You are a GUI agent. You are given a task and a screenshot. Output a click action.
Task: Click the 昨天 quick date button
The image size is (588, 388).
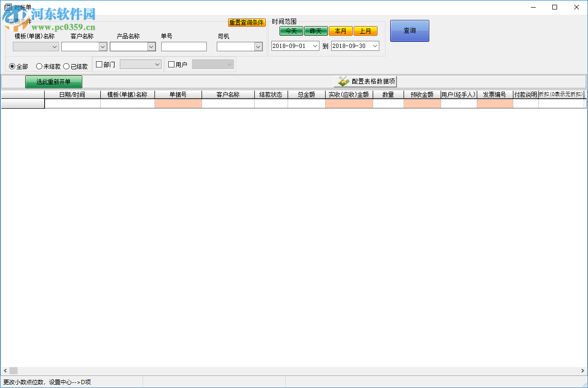point(316,30)
